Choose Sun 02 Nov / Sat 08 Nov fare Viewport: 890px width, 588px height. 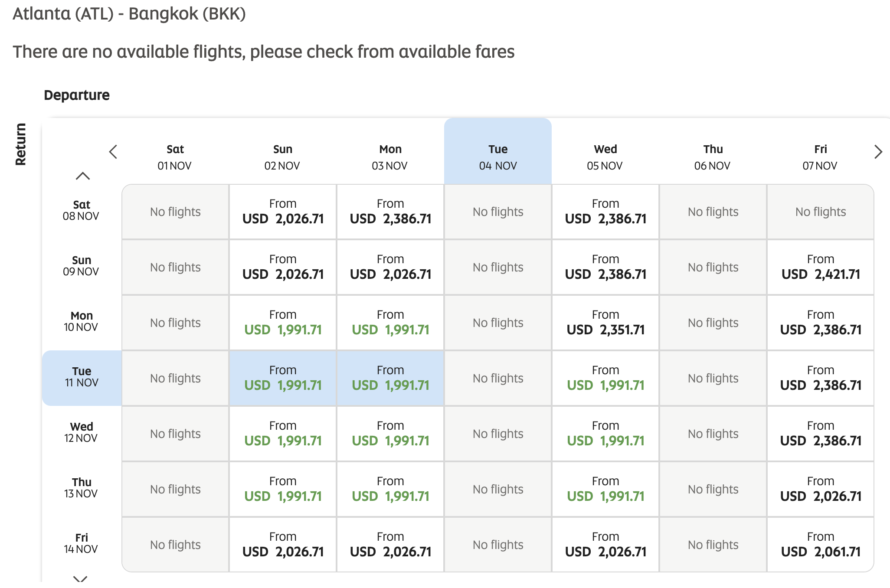click(x=283, y=212)
